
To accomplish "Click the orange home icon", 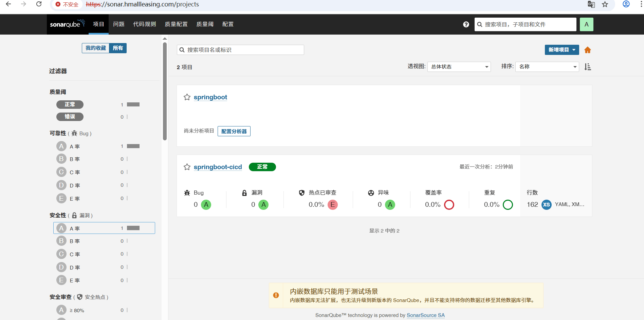I will 587,50.
